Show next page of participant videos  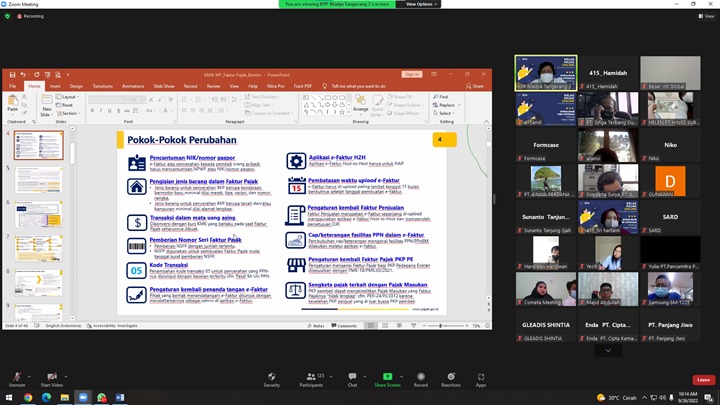(x=608, y=351)
